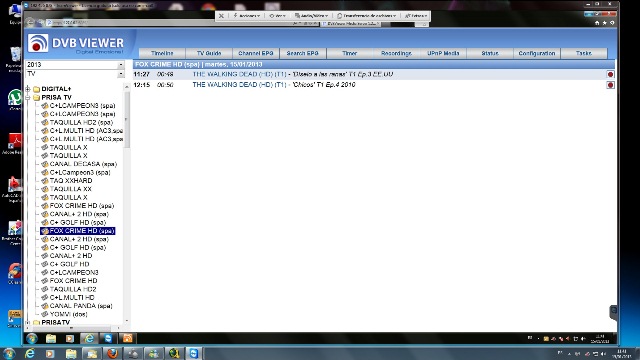Open local Start menu orb
This screenshot has width=640, height=360.
point(9,353)
